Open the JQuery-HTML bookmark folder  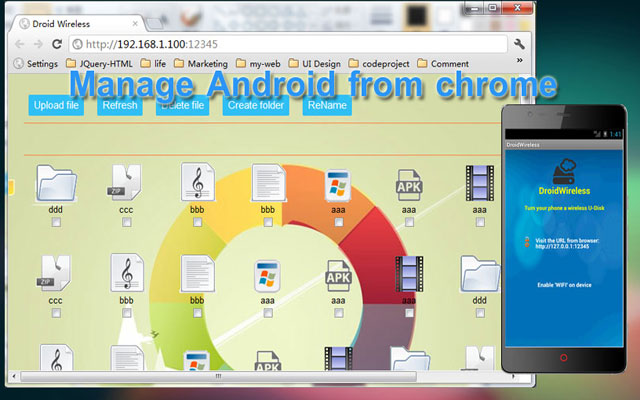pyautogui.click(x=100, y=64)
